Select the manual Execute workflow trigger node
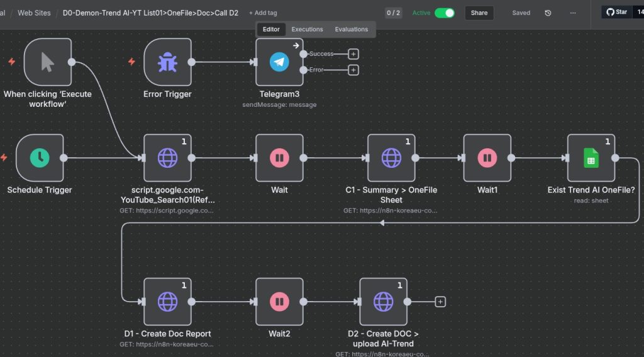Screen dimensions: 644x357 [48, 62]
